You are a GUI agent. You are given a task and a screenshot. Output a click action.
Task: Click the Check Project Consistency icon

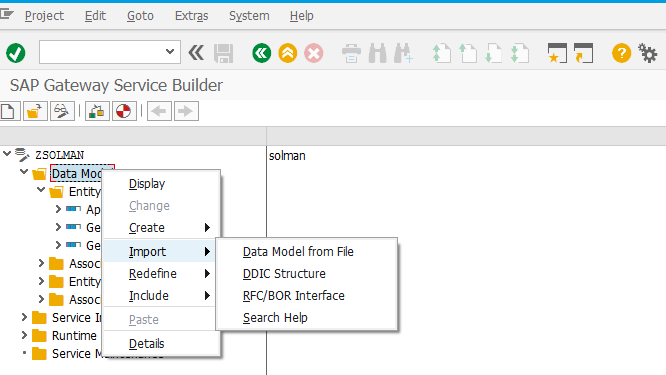97,111
